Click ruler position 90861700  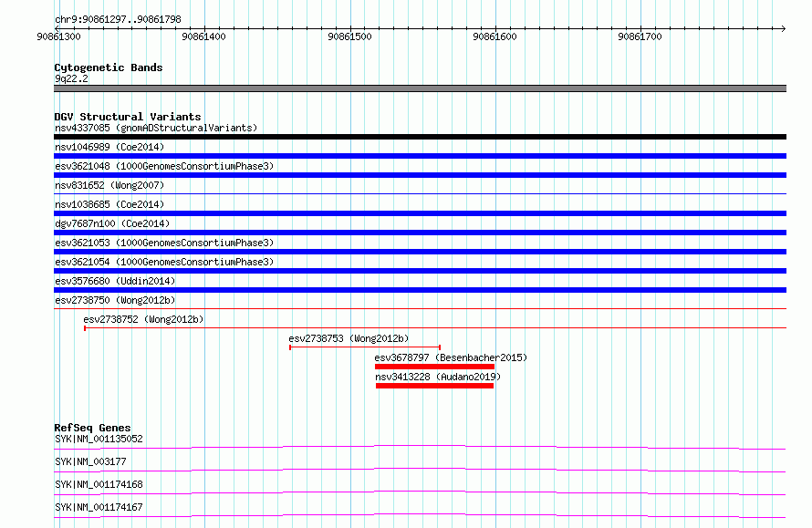pos(640,36)
